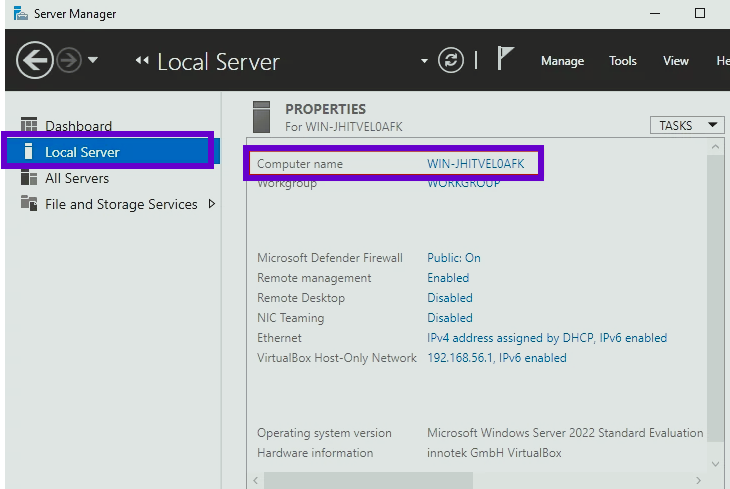
Task: Click firewall status Public: On
Action: tap(453, 258)
